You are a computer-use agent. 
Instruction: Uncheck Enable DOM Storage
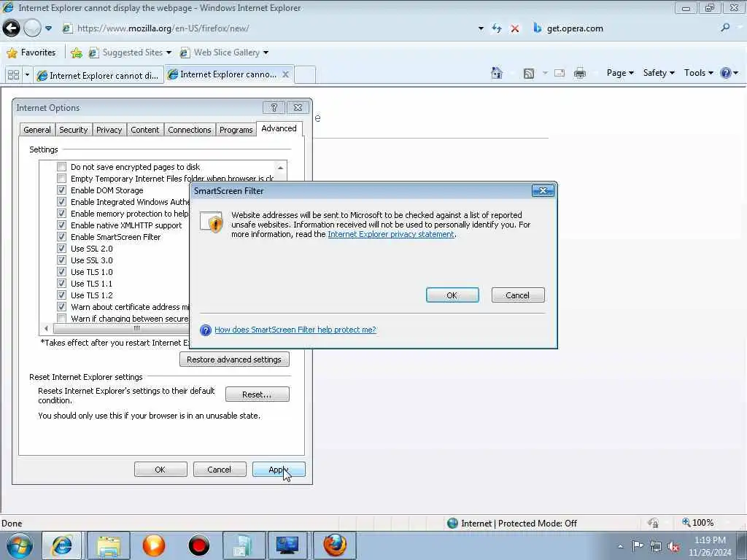coord(61,190)
